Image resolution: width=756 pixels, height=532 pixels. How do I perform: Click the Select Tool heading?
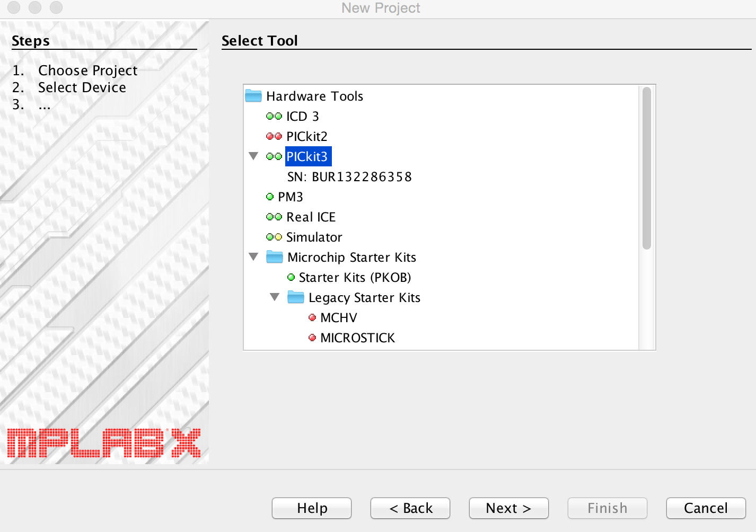point(260,40)
